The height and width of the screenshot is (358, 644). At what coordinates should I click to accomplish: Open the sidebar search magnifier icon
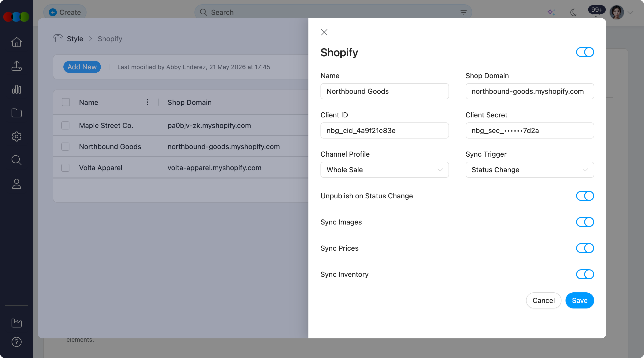point(17,160)
